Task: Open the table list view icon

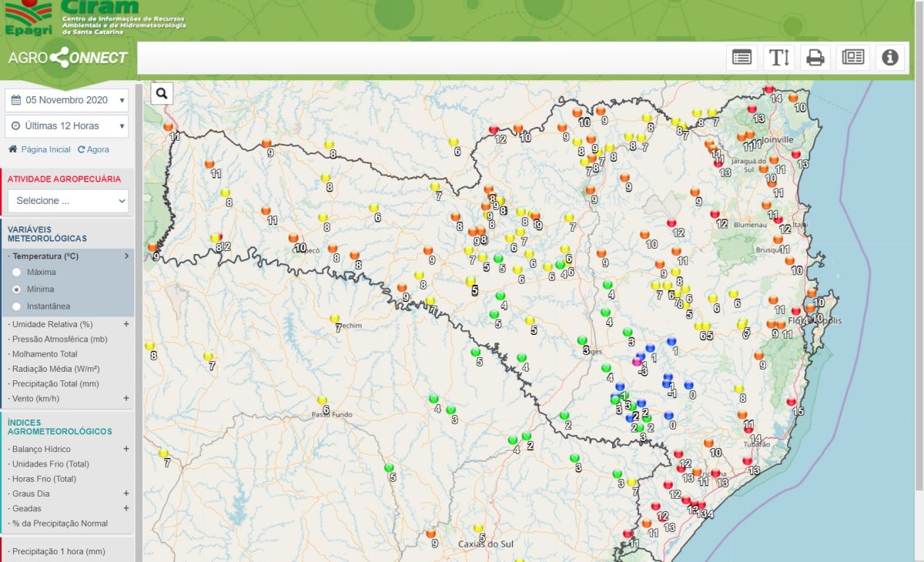Action: point(742,58)
